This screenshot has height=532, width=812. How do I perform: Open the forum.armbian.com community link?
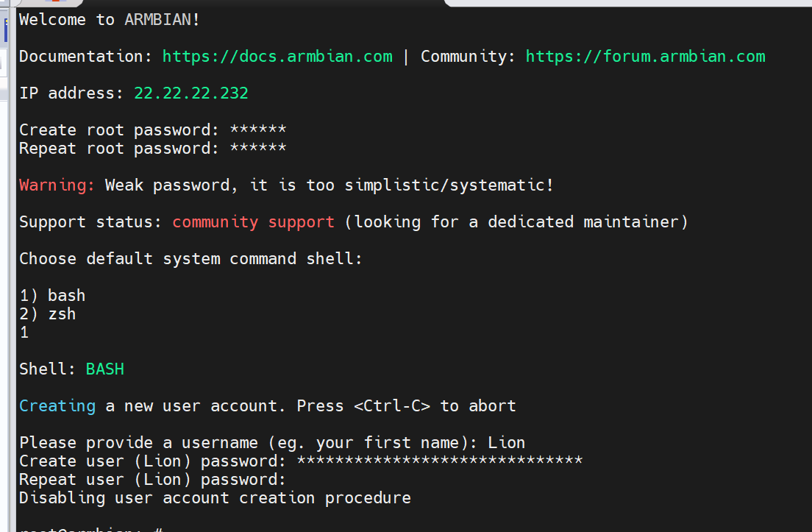[x=645, y=57]
